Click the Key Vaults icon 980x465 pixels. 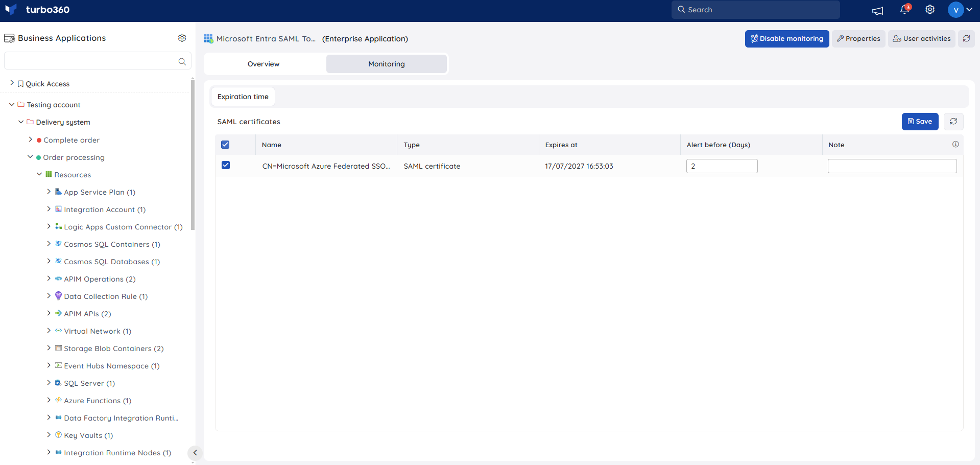tap(58, 435)
